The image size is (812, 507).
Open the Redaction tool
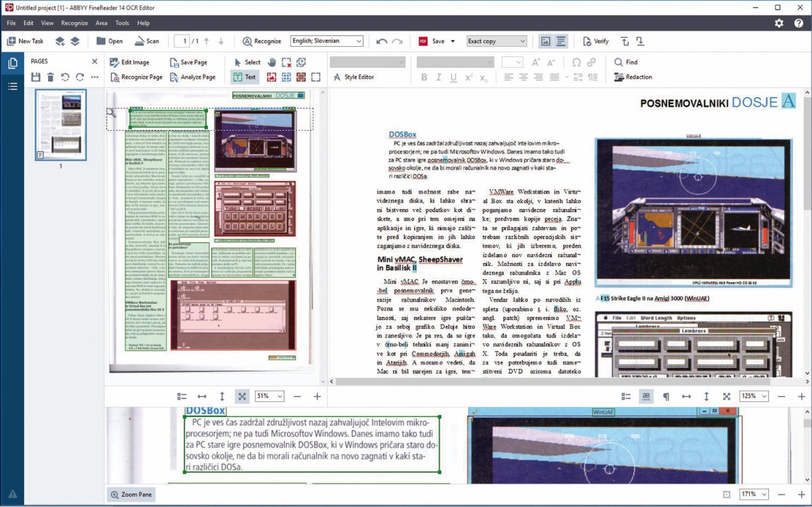click(x=633, y=77)
